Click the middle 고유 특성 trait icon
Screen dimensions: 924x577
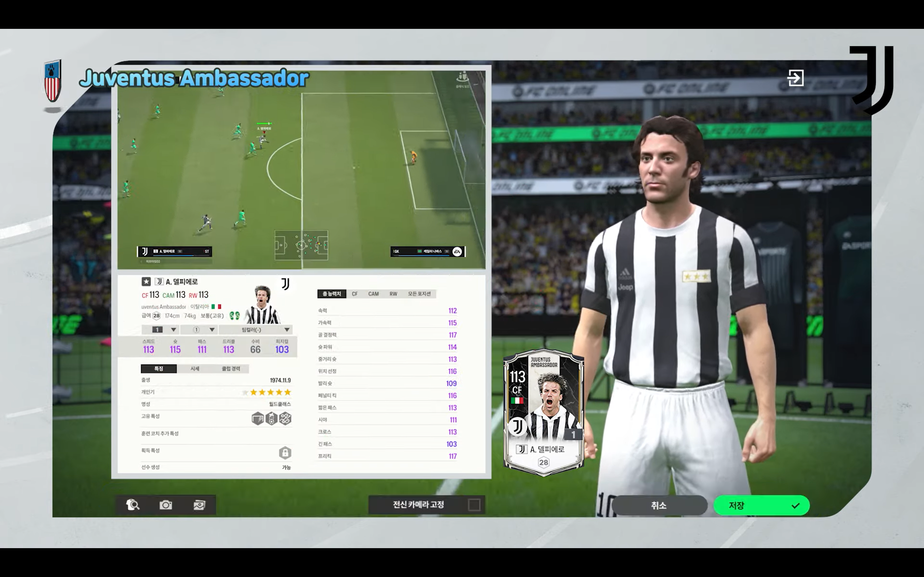click(271, 419)
